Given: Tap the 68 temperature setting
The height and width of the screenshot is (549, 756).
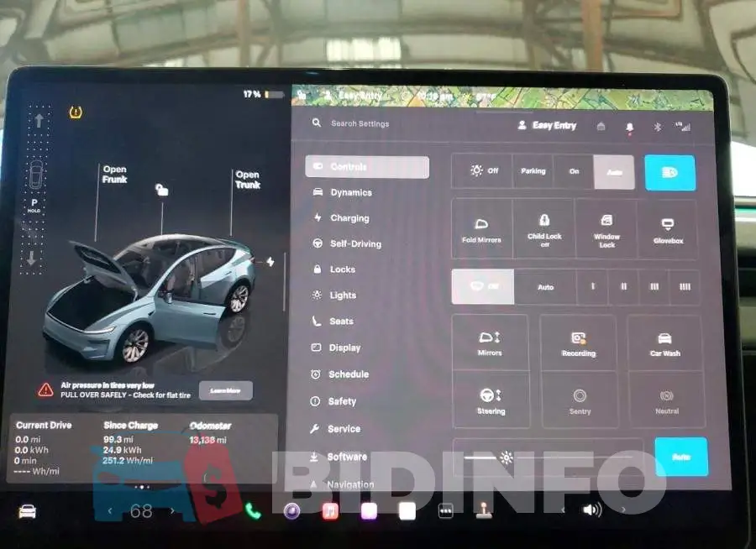Looking at the screenshot, I should (x=141, y=511).
